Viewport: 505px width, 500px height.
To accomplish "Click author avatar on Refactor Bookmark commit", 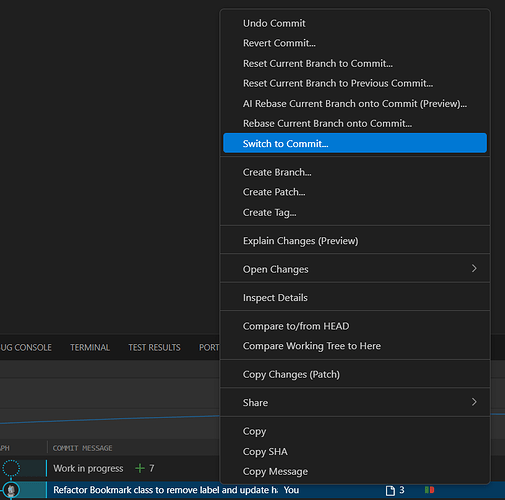I will pyautogui.click(x=11, y=490).
